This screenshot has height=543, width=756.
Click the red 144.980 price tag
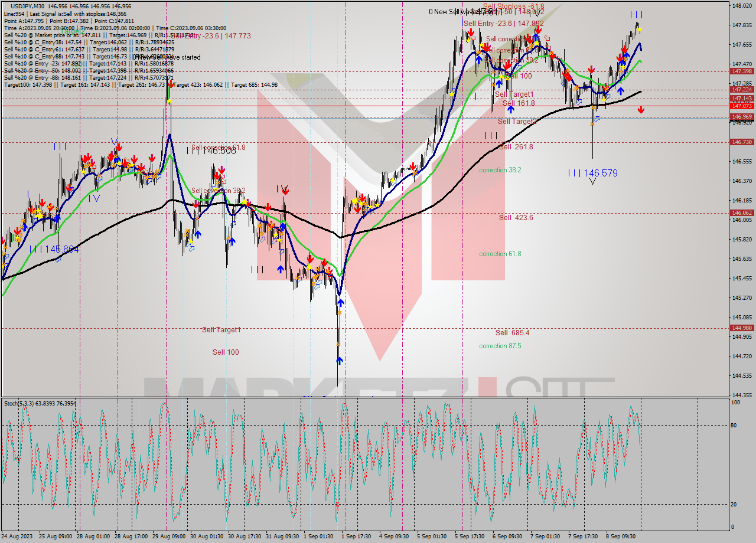point(742,328)
